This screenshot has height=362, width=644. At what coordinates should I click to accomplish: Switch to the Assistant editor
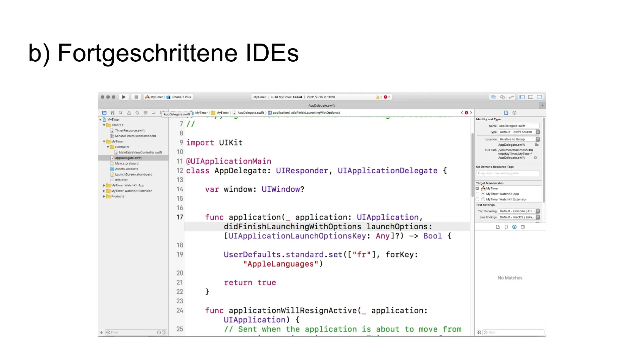(x=502, y=97)
